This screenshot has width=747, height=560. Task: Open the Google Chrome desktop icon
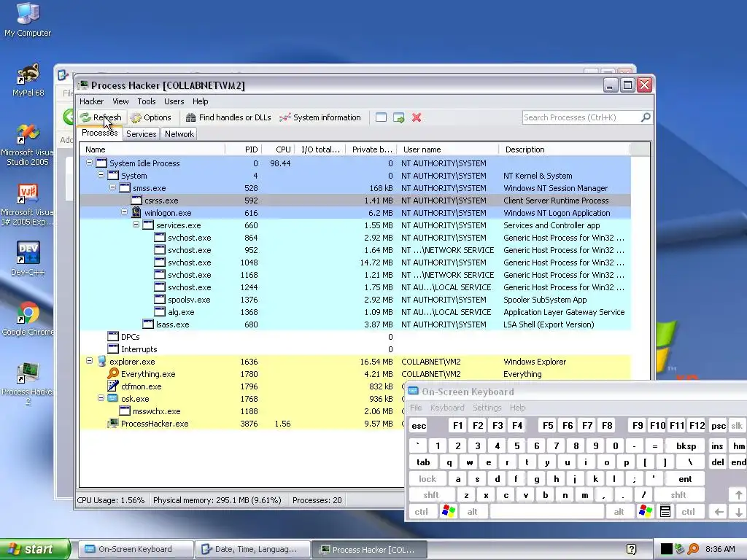(x=27, y=318)
